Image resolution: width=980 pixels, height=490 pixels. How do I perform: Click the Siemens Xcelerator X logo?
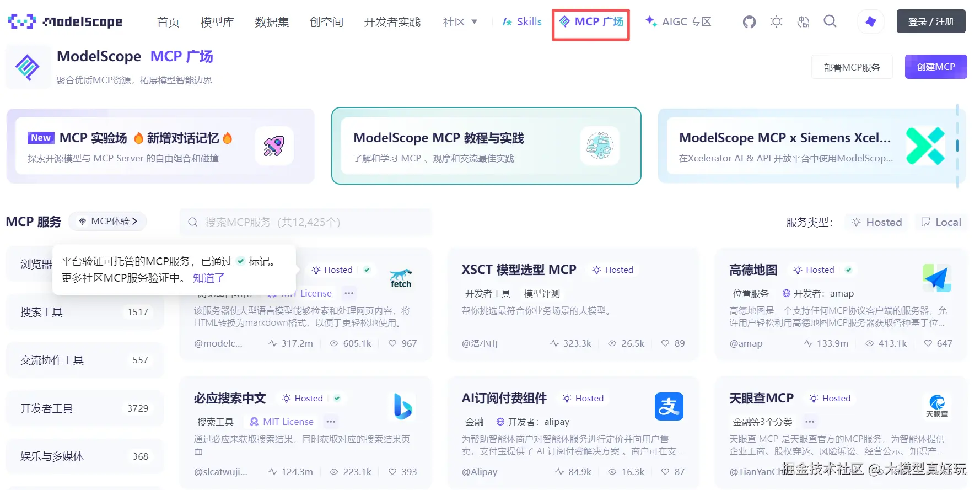click(925, 146)
